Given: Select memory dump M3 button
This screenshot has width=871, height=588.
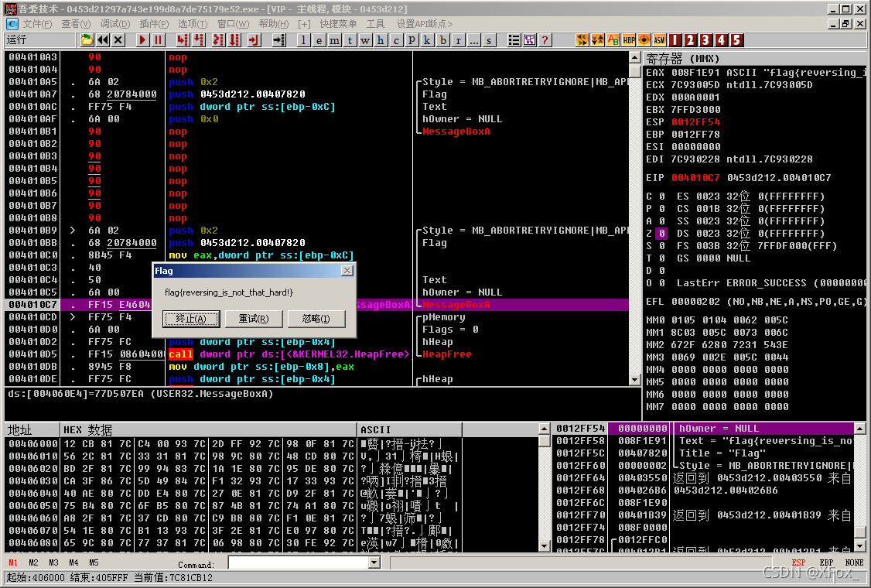Looking at the screenshot, I should pyautogui.click(x=53, y=562).
